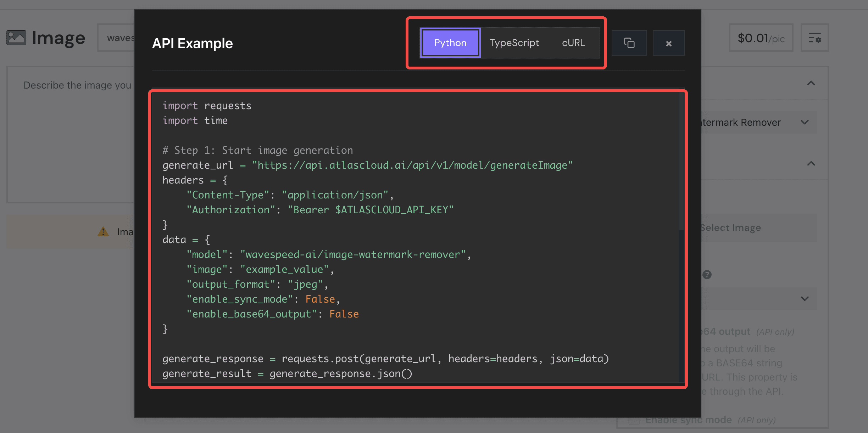Click the "# Step 1: Start image generation" comment
Screen dimensions: 868x433
258,150
